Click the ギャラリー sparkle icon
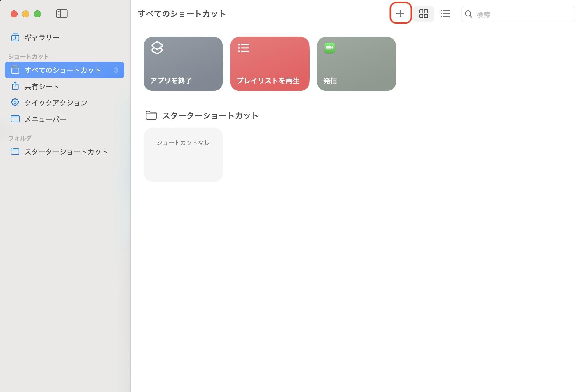The height and width of the screenshot is (392, 580). click(x=15, y=37)
